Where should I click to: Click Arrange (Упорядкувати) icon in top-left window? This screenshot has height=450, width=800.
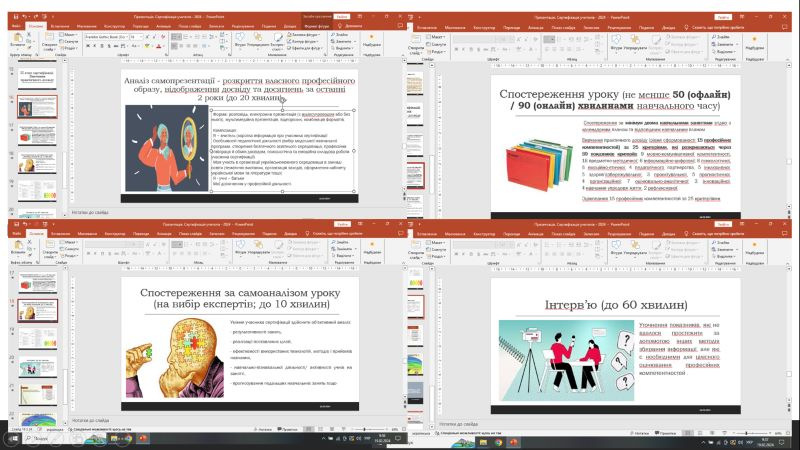point(258,38)
